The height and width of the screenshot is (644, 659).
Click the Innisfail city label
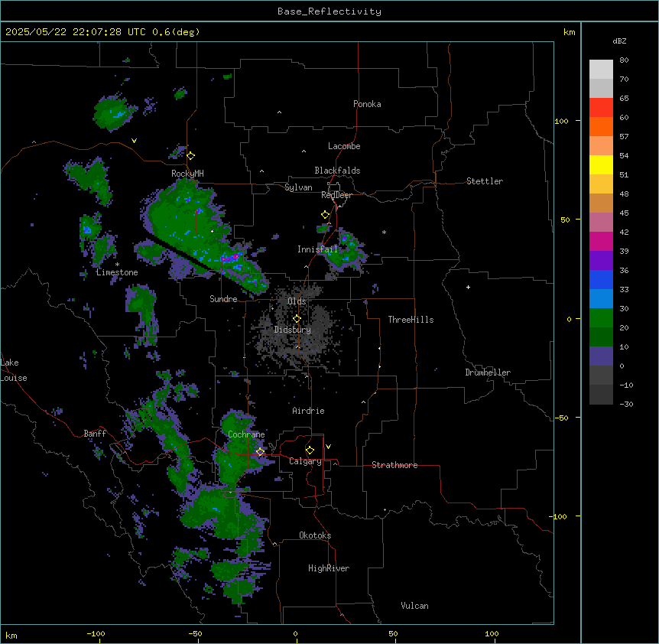pos(317,249)
